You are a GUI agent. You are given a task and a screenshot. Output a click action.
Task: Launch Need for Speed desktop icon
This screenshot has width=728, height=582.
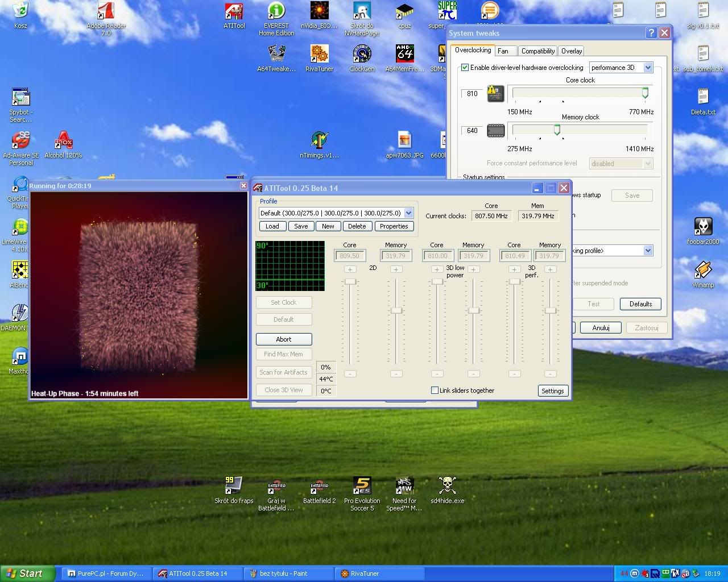coord(404,494)
